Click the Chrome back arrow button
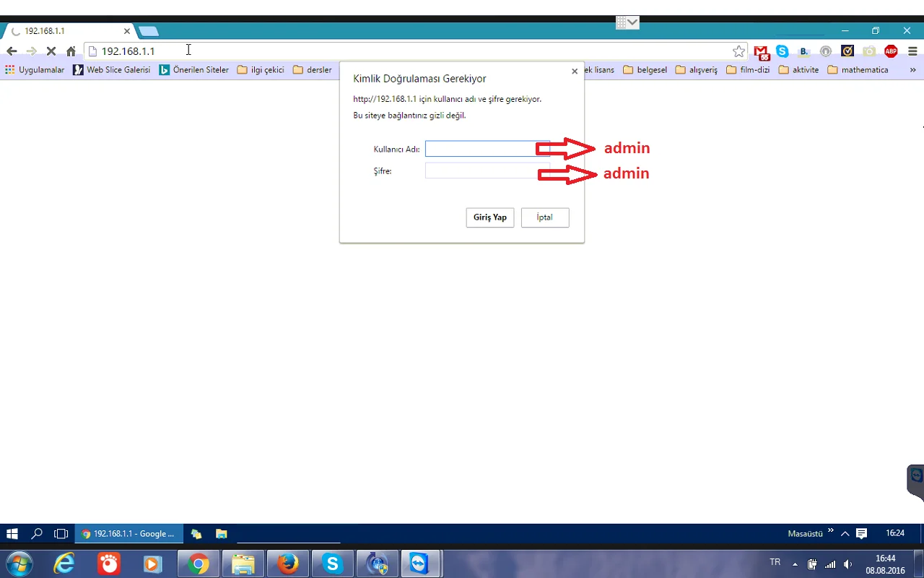The height and width of the screenshot is (578, 924). [12, 51]
